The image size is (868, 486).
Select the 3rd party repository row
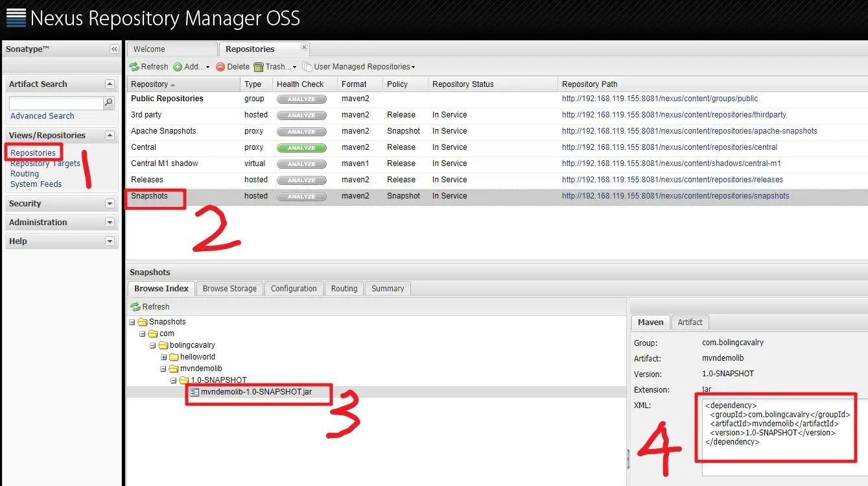[497, 115]
